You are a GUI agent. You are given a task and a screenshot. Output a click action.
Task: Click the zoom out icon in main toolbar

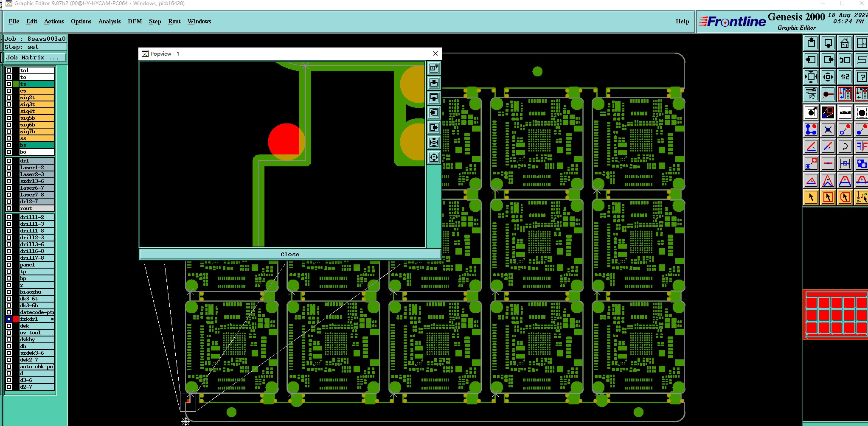point(828,77)
